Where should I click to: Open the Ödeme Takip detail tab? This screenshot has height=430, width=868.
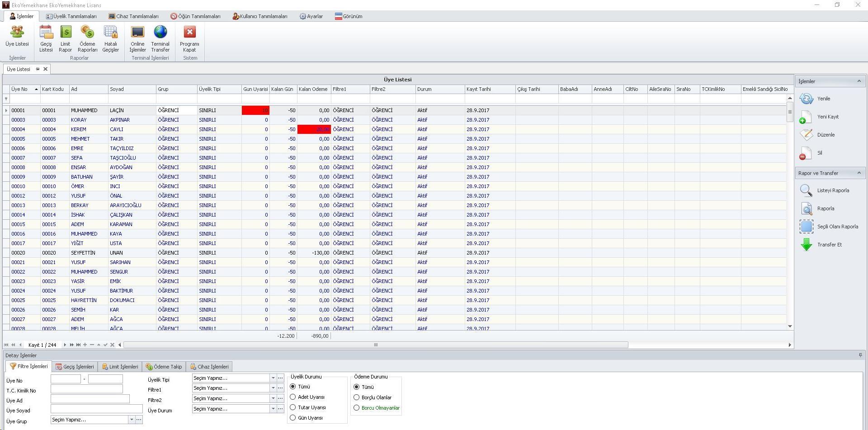point(164,367)
